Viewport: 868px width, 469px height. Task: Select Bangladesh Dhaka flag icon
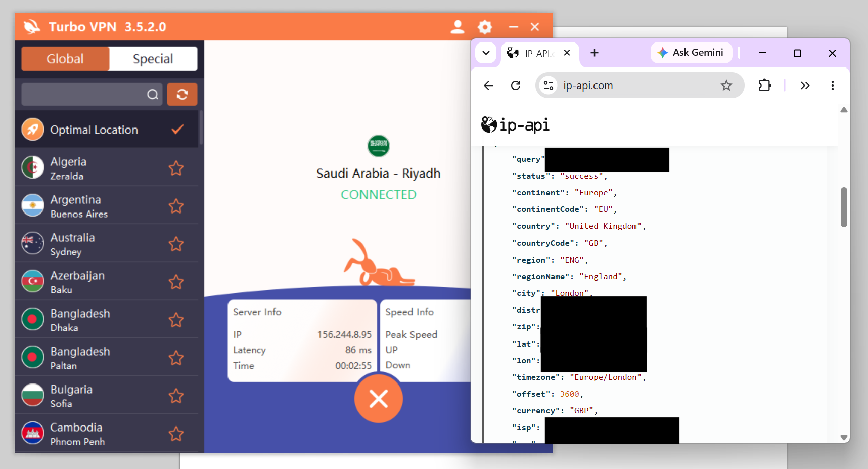point(33,319)
